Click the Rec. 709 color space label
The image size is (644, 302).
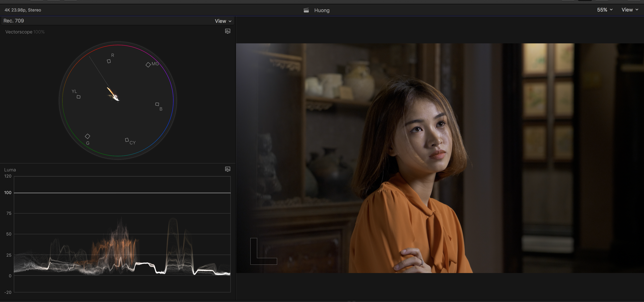pyautogui.click(x=14, y=21)
